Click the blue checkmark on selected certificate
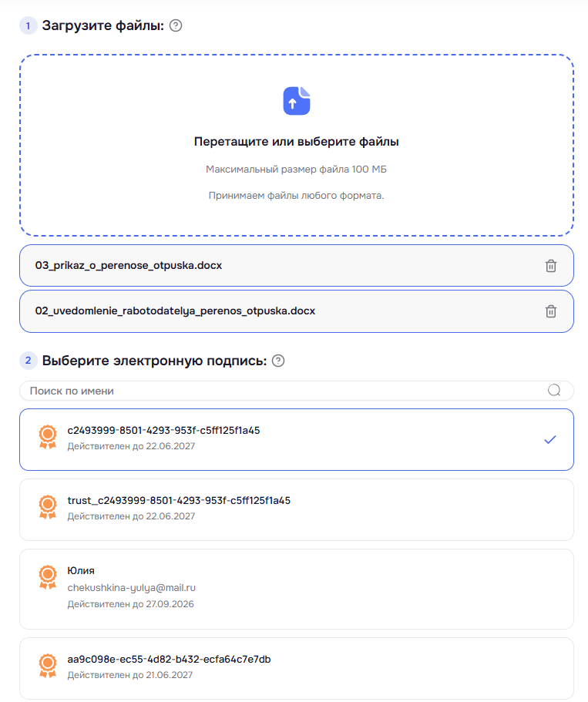Screen dimensions: 588x702 click(550, 440)
